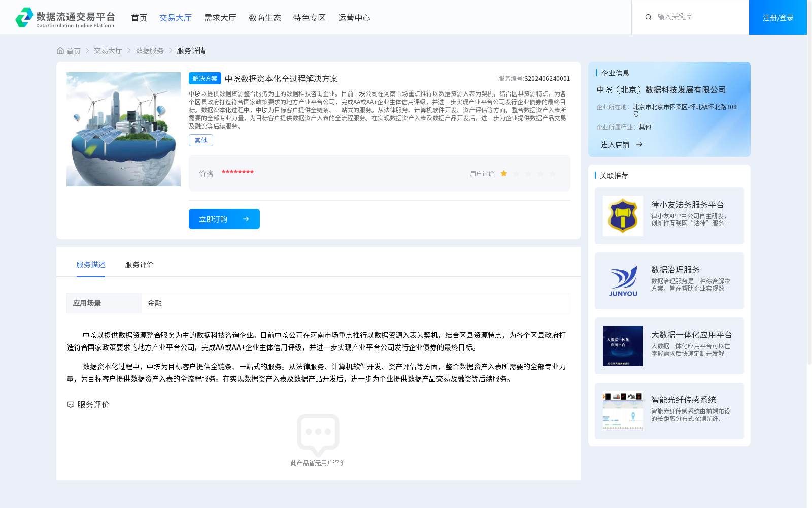This screenshot has height=508, width=812.
Task: Open the 大数据一体化应用平台 title
Action: [692, 335]
